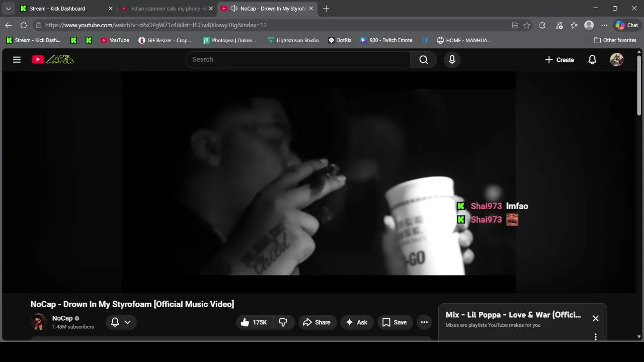Open third green Kick bookmark icon
The image size is (644, 362).
[x=89, y=40]
